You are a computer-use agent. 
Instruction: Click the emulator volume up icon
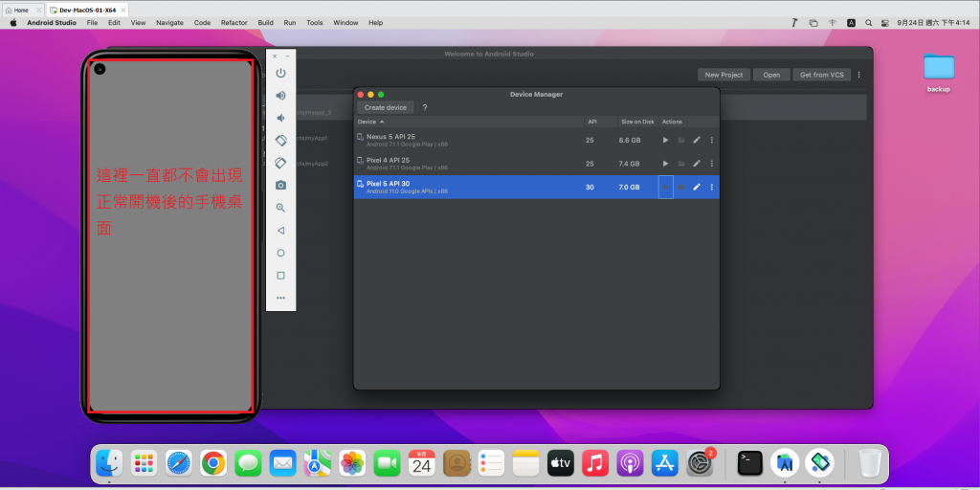tap(280, 96)
